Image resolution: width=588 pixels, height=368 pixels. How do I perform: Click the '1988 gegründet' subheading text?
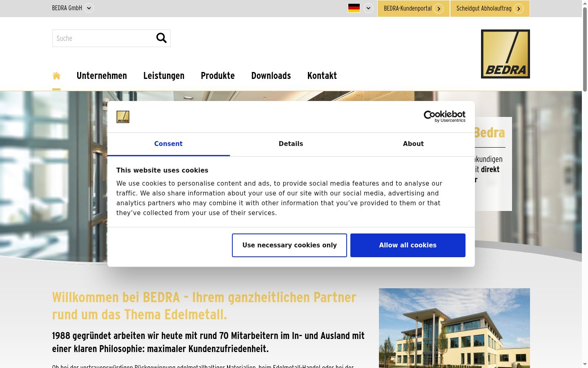click(x=208, y=342)
